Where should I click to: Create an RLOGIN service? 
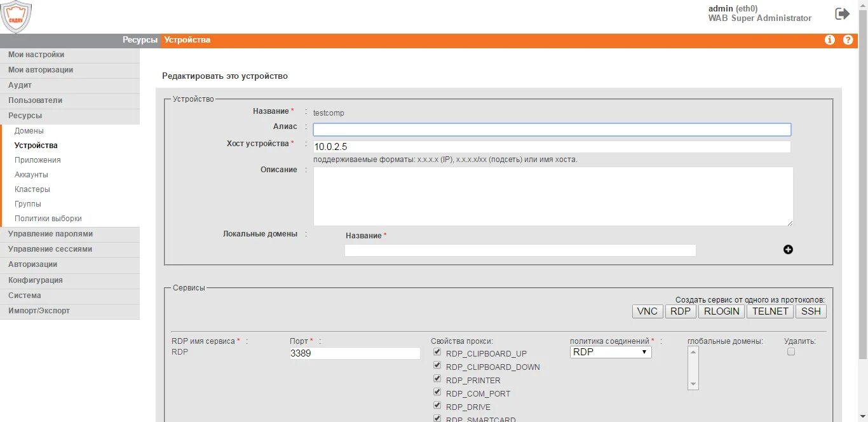point(722,311)
